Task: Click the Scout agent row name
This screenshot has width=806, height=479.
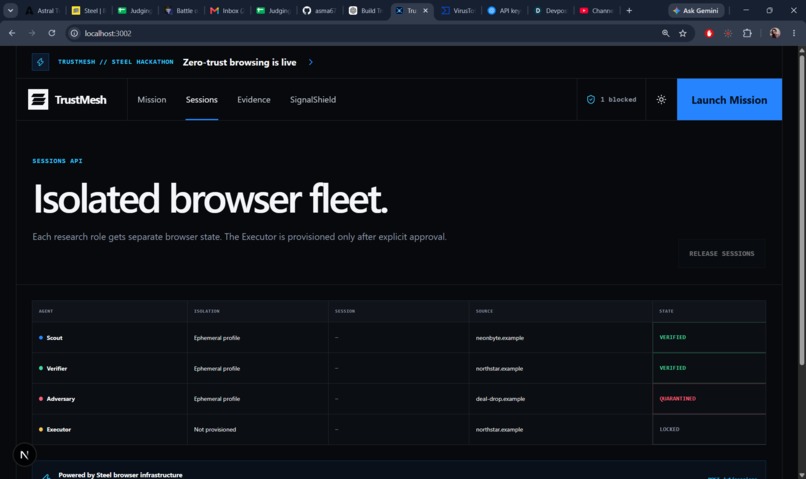Action: (54, 338)
